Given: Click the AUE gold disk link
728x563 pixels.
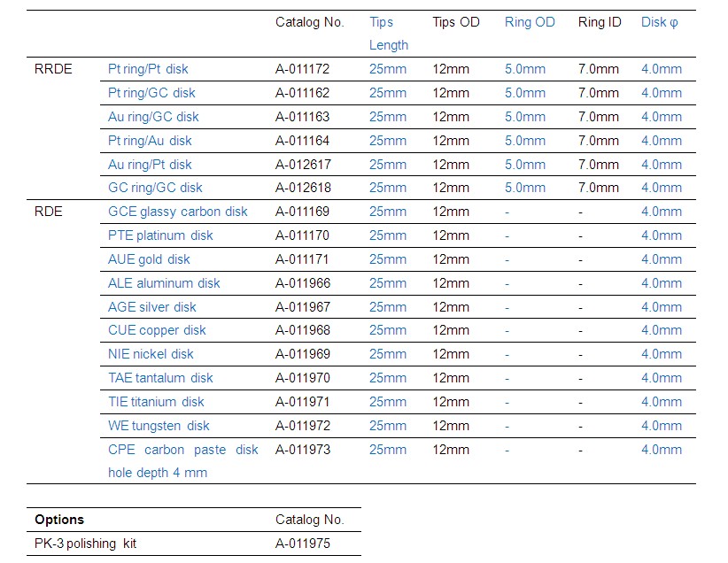Looking at the screenshot, I should click(149, 259).
